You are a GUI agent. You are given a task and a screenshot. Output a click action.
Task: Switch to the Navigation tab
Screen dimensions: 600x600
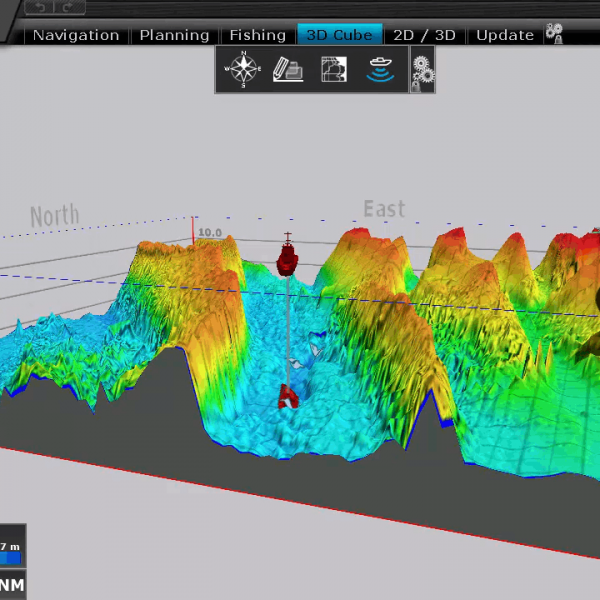click(x=76, y=35)
